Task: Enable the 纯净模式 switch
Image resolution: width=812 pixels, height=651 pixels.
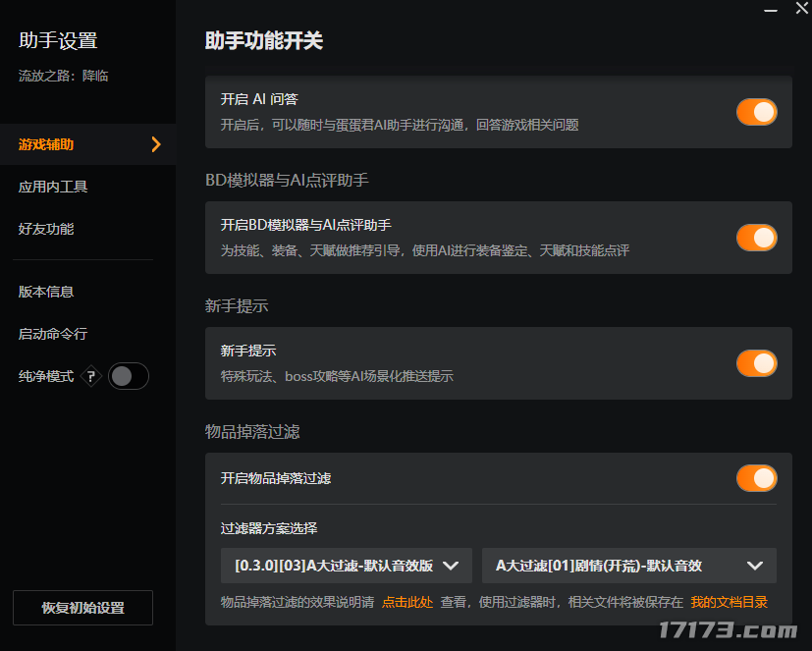Action: click(x=129, y=376)
